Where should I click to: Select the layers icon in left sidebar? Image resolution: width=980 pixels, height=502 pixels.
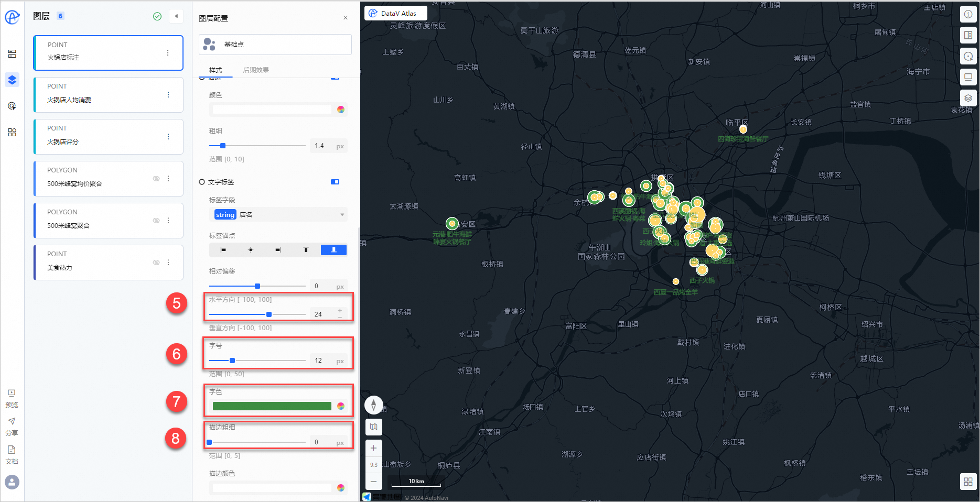pos(12,80)
